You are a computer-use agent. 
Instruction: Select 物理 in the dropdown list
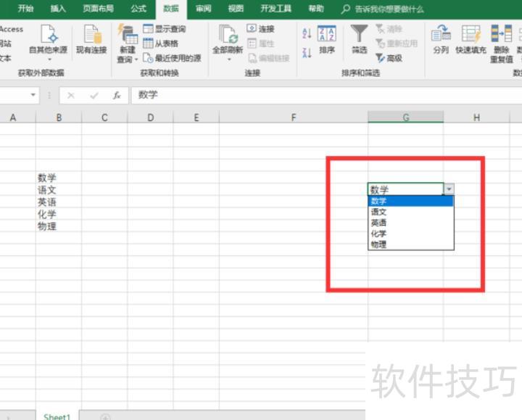pos(410,244)
